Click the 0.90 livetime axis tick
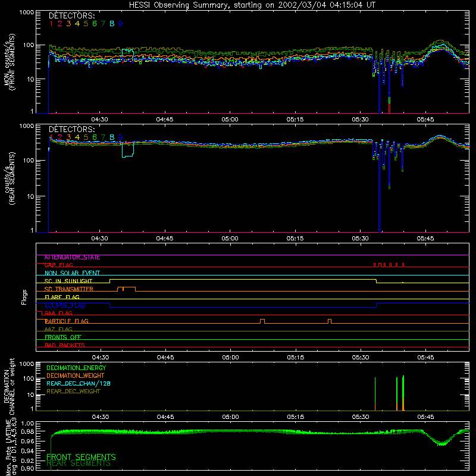Screen dimensions: 476x476 [28, 468]
